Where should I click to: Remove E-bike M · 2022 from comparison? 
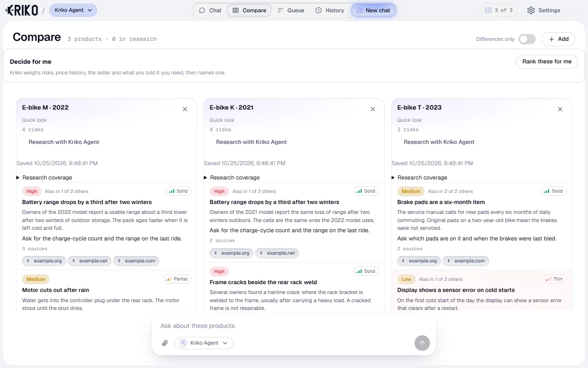185,109
